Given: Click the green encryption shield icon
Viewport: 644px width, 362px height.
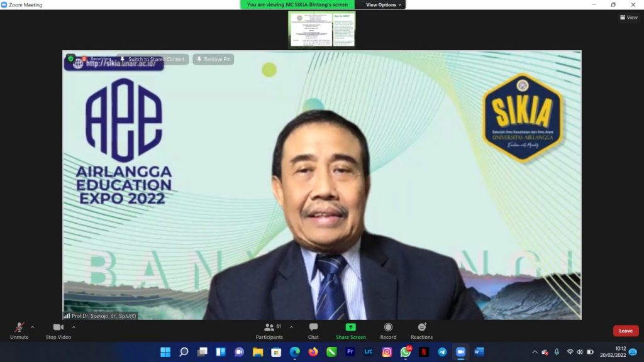Looking at the screenshot, I should [x=71, y=59].
